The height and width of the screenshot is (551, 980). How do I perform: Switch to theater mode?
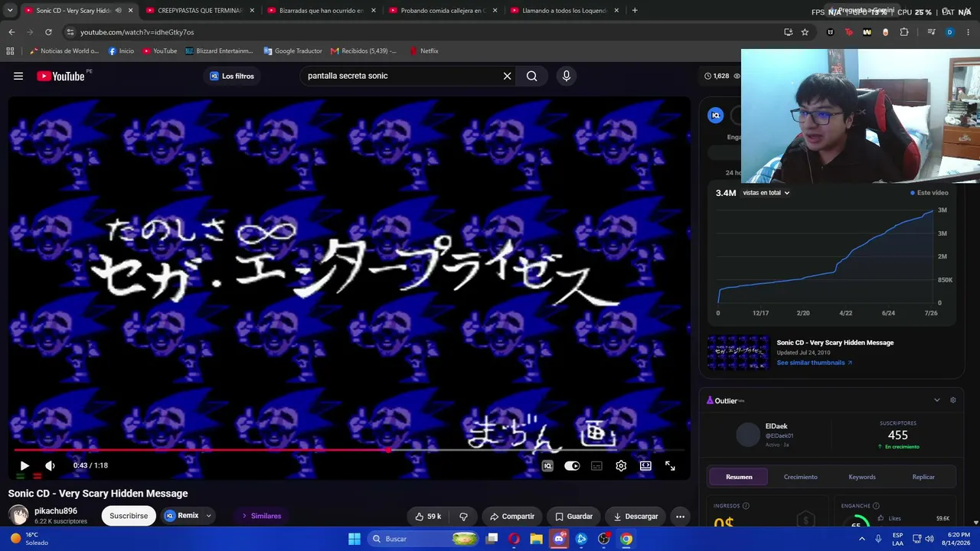(x=645, y=465)
